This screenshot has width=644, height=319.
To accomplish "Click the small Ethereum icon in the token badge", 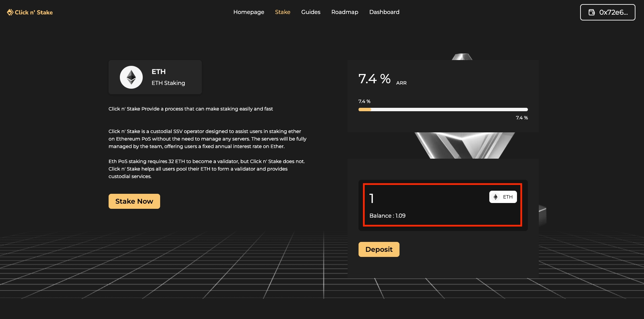I will click(x=495, y=197).
